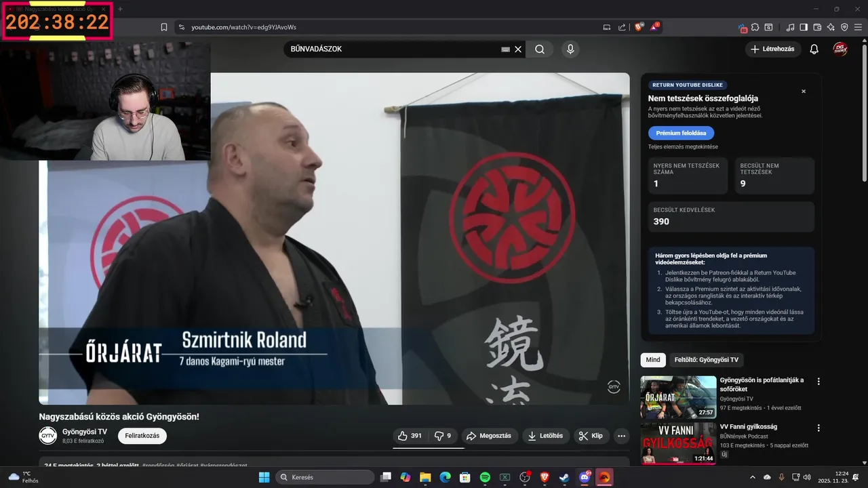Toggle the browser sidebar panel

804,27
